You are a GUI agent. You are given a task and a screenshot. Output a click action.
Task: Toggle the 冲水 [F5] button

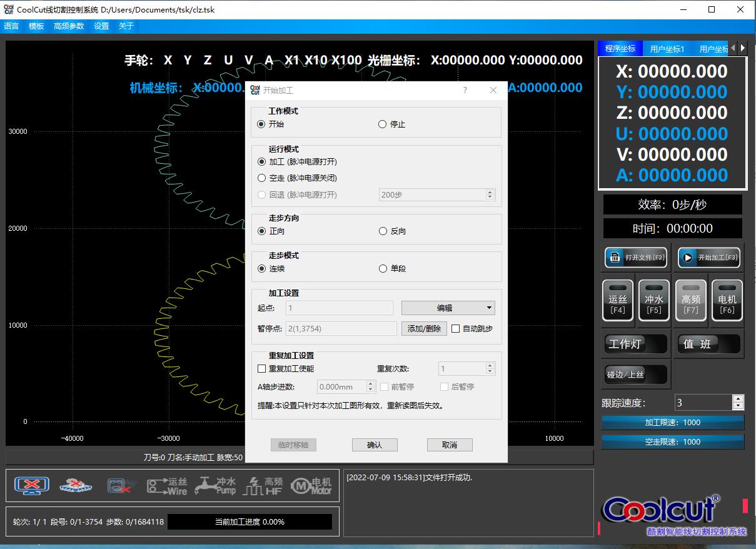(654, 300)
